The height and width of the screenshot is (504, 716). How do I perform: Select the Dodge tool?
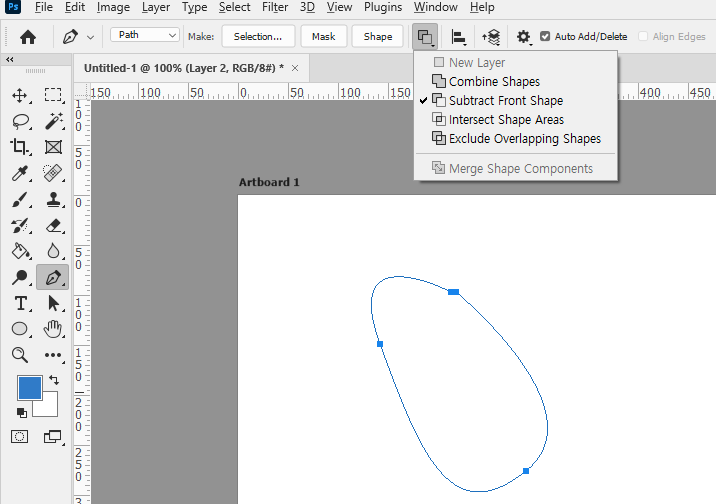[20, 277]
